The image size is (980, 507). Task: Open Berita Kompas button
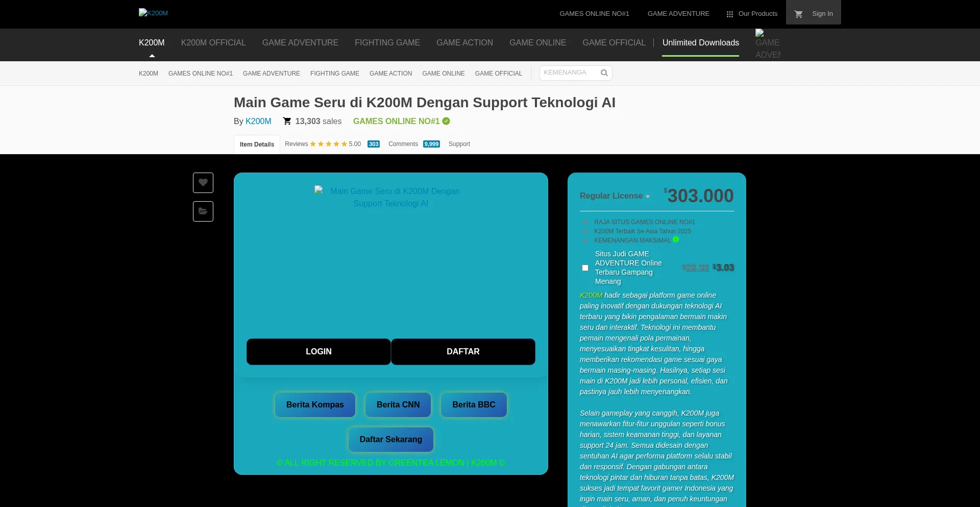point(315,405)
